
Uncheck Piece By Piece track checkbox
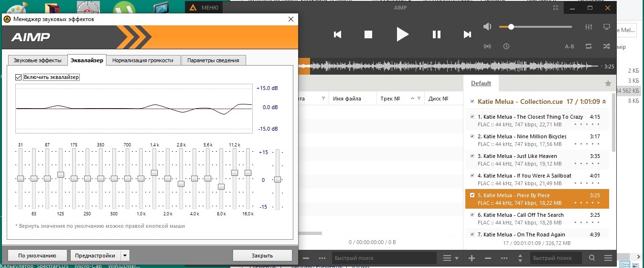click(472, 195)
